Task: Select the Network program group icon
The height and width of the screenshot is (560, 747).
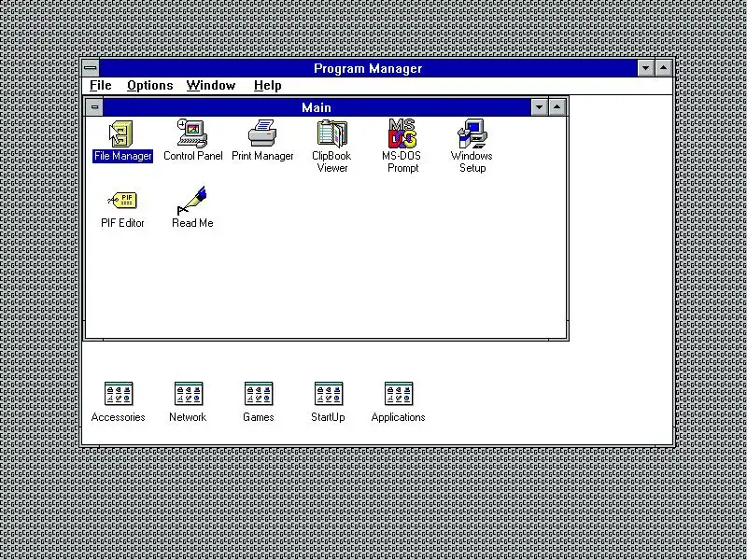Action: [189, 394]
